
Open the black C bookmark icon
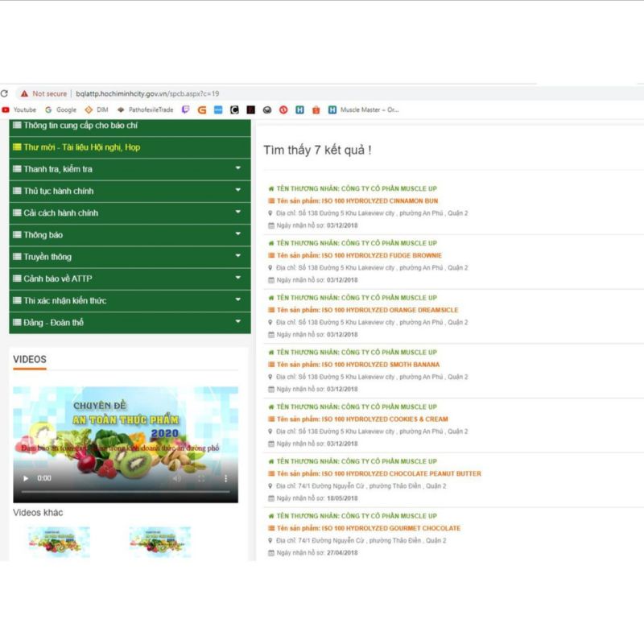pyautogui.click(x=234, y=110)
